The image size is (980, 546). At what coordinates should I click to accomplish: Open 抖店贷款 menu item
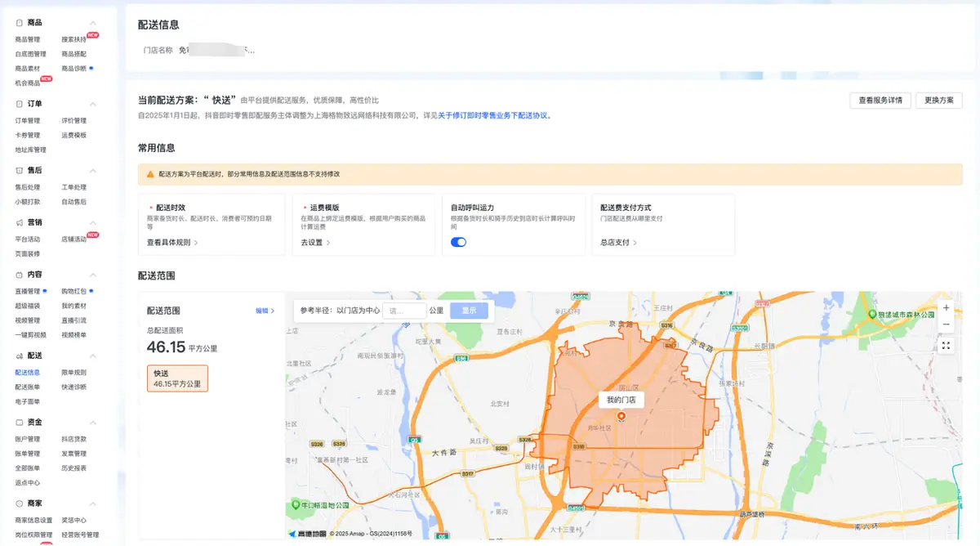point(73,438)
